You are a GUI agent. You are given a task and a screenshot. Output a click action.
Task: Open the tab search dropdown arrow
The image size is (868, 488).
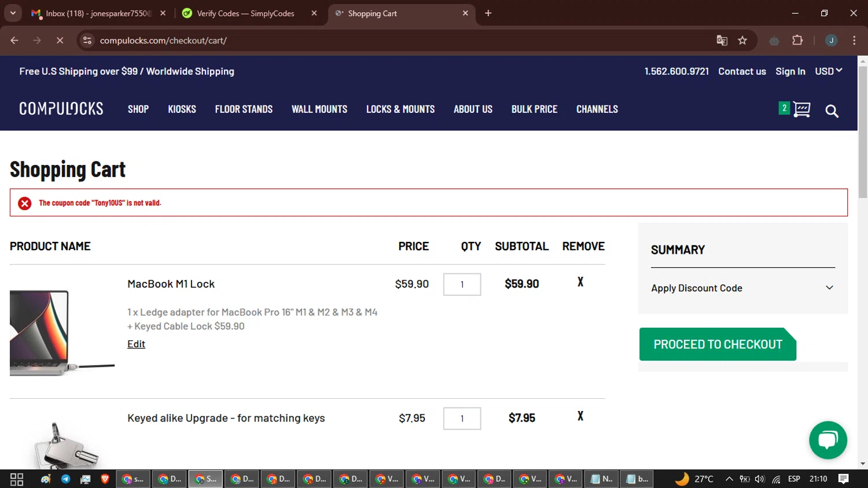(13, 13)
